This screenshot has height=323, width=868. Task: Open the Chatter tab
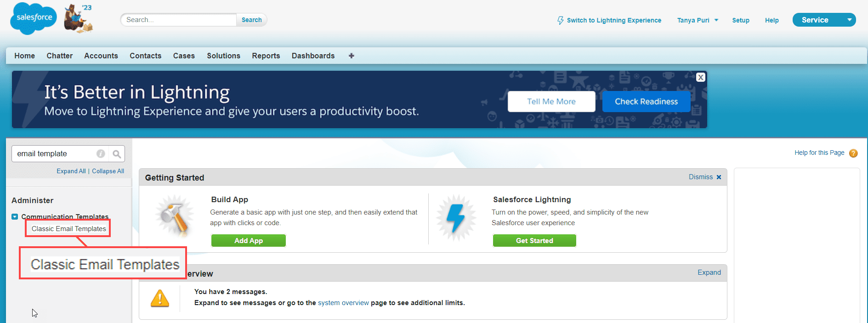coord(60,56)
